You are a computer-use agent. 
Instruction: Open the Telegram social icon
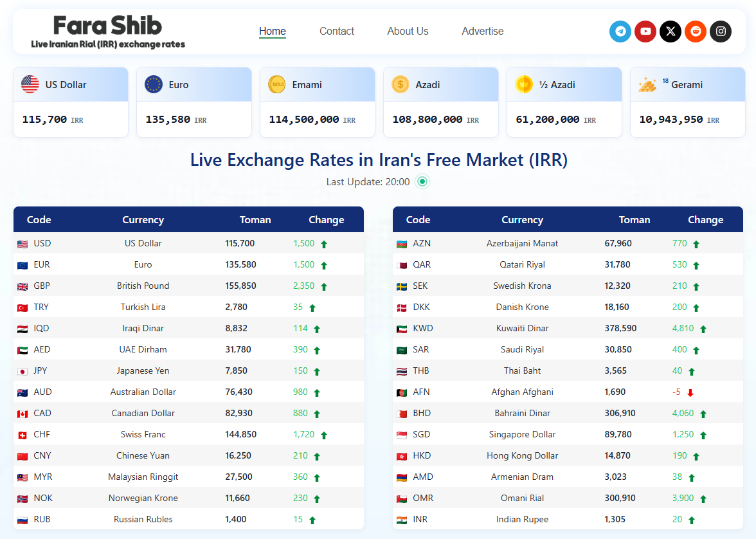click(620, 32)
